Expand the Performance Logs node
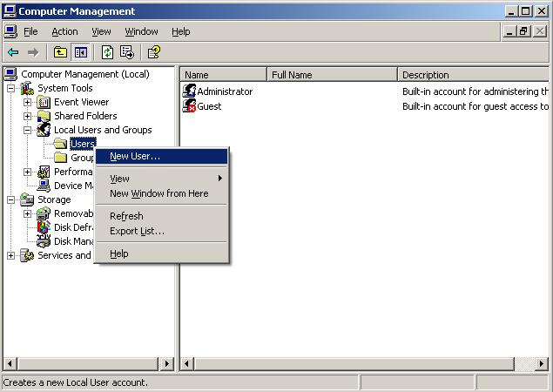The width and height of the screenshot is (553, 392). (27, 172)
